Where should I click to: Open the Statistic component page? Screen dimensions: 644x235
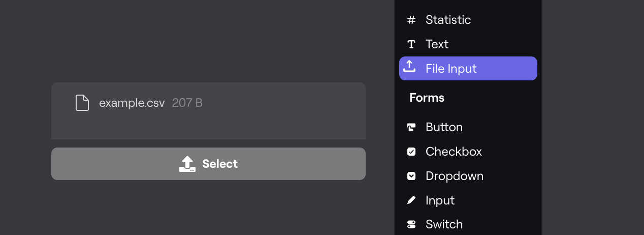click(x=448, y=20)
